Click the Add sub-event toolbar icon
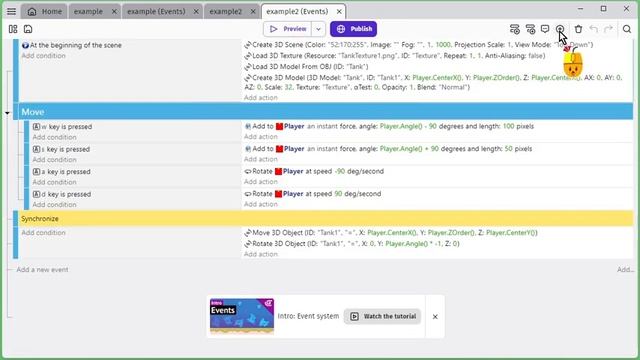Image resolution: width=640 pixels, height=360 pixels. click(530, 29)
